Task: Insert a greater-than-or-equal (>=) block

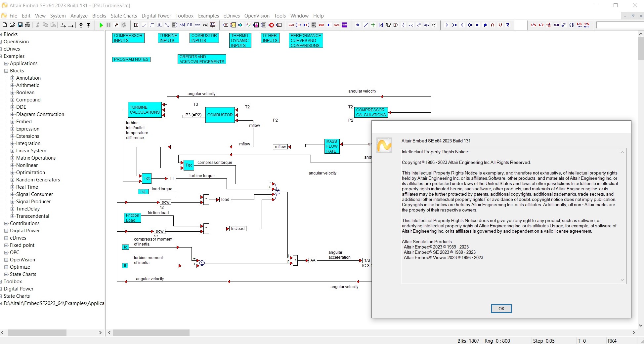Action: 454,25
